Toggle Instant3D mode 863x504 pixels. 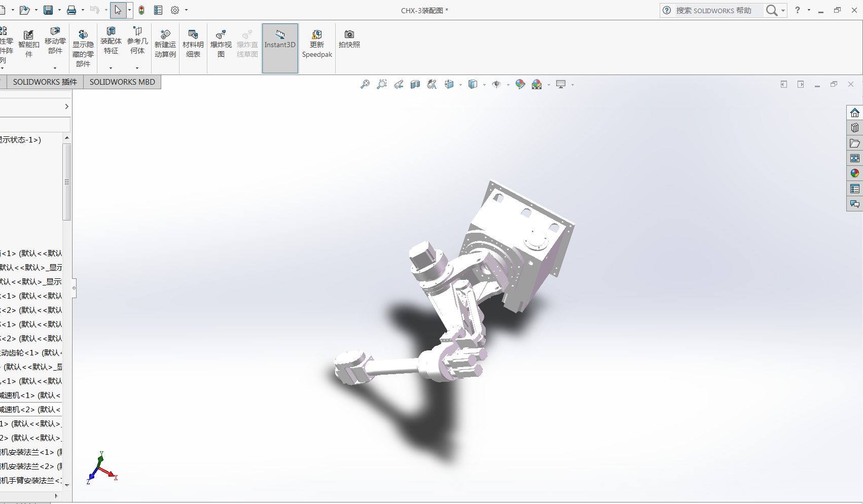(x=280, y=48)
